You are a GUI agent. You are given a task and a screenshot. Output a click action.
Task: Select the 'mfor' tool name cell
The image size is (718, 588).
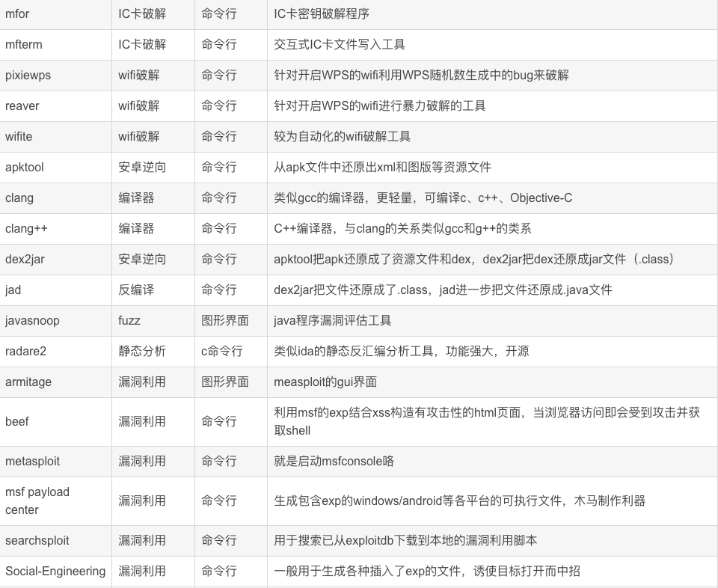[17, 13]
